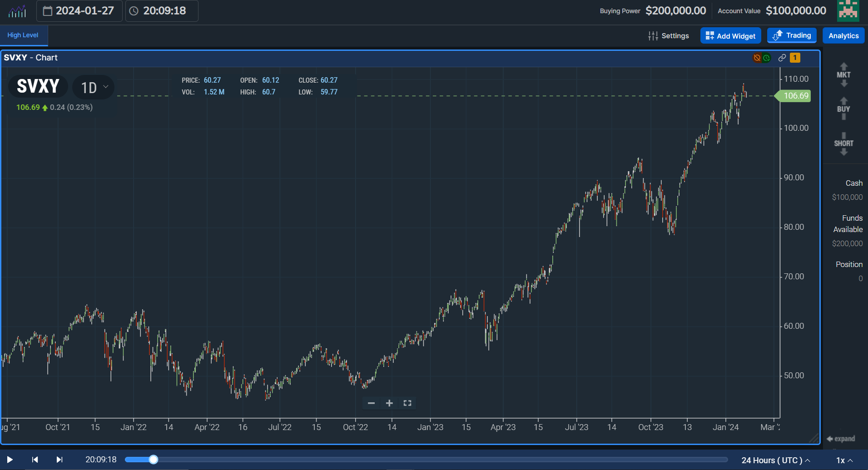This screenshot has width=868, height=470.
Task: Click the pixel avatar icon top right
Action: point(848,10)
